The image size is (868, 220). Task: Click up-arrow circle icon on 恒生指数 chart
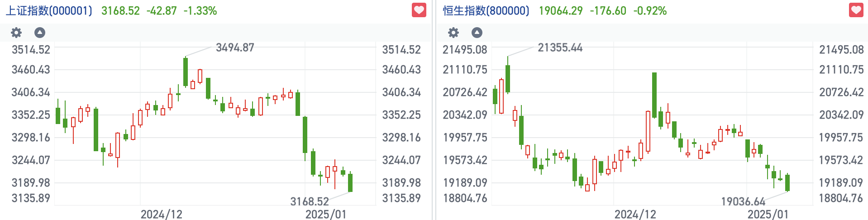[477, 33]
